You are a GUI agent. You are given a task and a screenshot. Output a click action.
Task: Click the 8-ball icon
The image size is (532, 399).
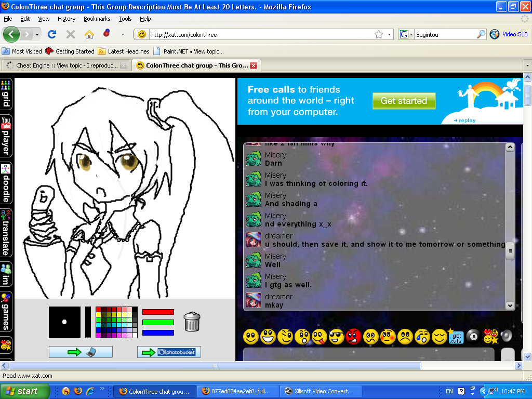473,336
